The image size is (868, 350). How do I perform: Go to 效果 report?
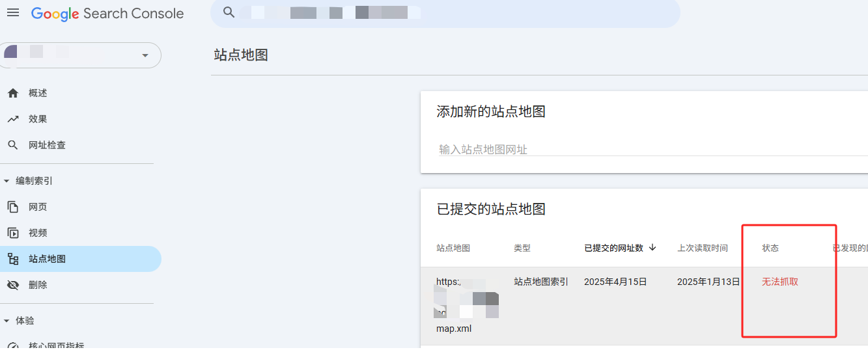(38, 119)
